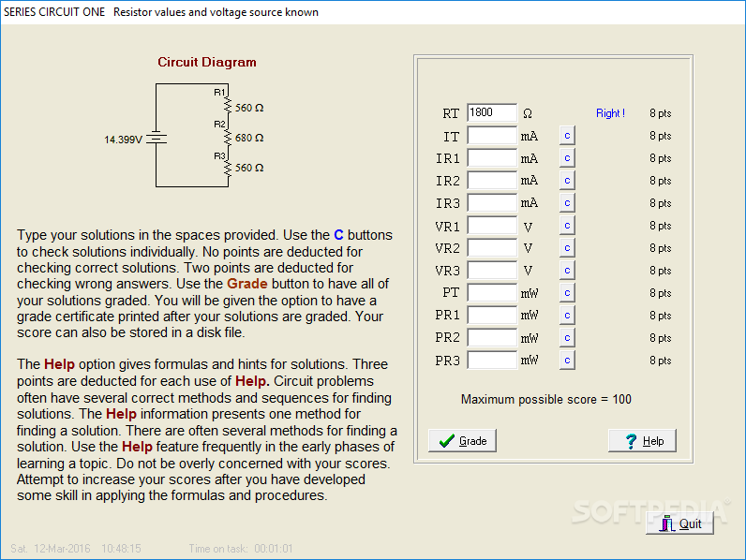Select the IT current input field
Image resolution: width=746 pixels, height=560 pixels.
click(492, 136)
